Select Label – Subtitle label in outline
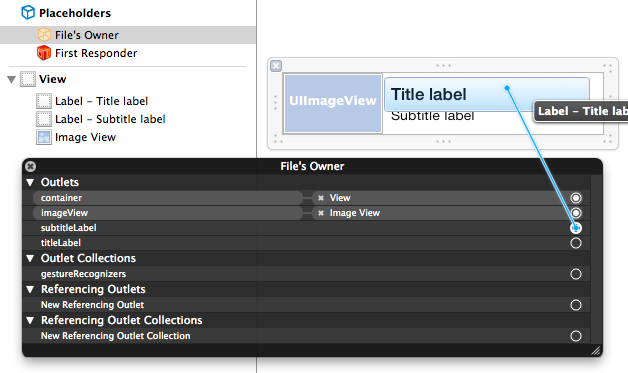The height and width of the screenshot is (373, 628). coord(110,119)
